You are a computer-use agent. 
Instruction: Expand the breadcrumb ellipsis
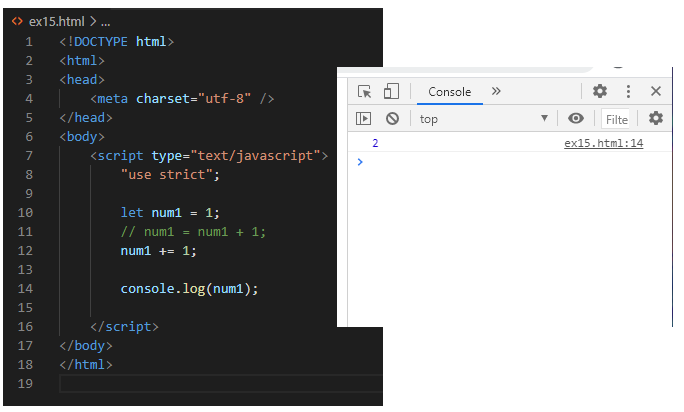[x=106, y=22]
